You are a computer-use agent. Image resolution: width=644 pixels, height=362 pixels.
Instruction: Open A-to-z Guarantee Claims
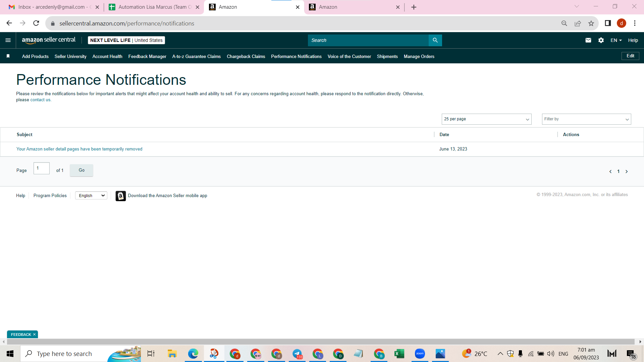point(197,56)
